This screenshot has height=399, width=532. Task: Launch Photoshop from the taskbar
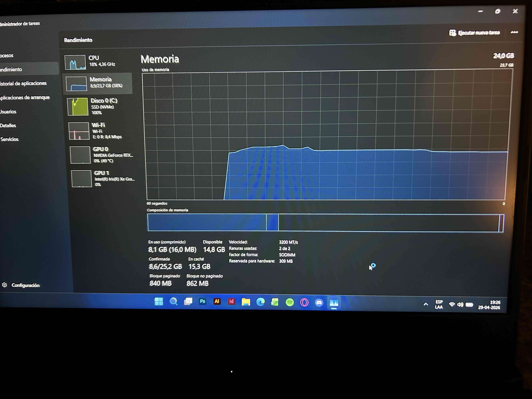203,301
